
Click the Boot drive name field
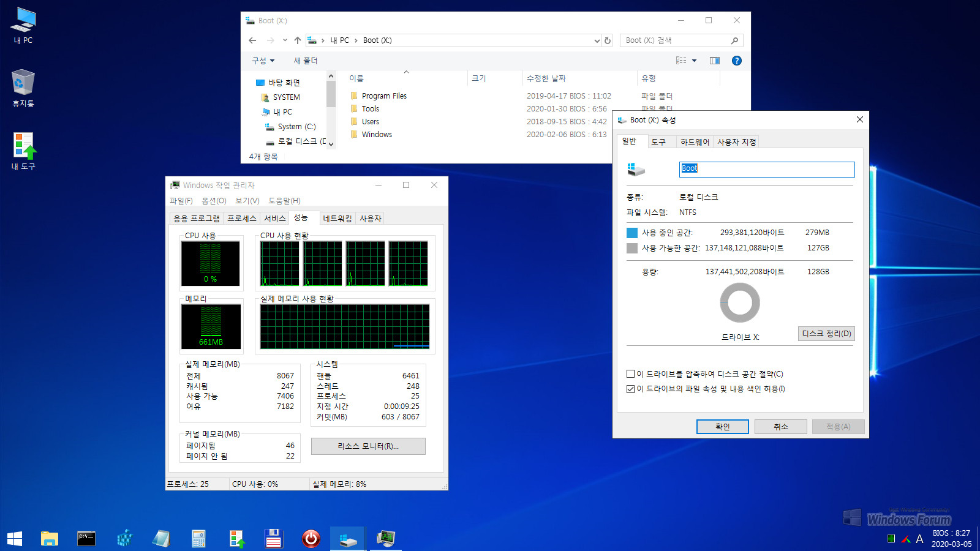pos(767,169)
